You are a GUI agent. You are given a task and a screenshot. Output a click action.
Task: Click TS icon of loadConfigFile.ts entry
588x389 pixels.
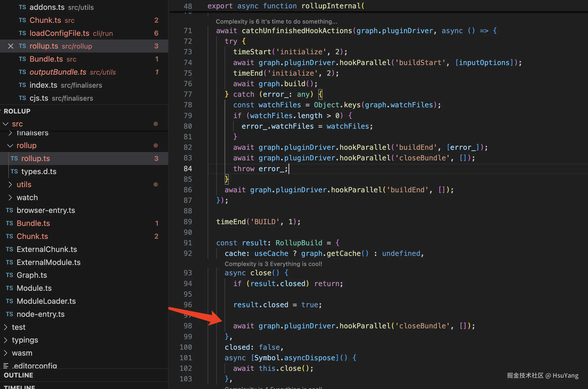(22, 33)
